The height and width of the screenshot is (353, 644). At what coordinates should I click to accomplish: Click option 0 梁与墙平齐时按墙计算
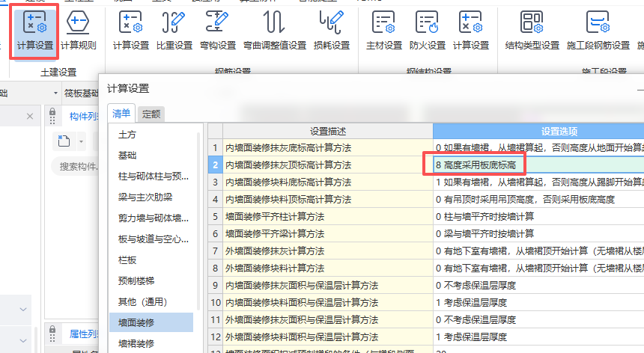click(x=538, y=233)
